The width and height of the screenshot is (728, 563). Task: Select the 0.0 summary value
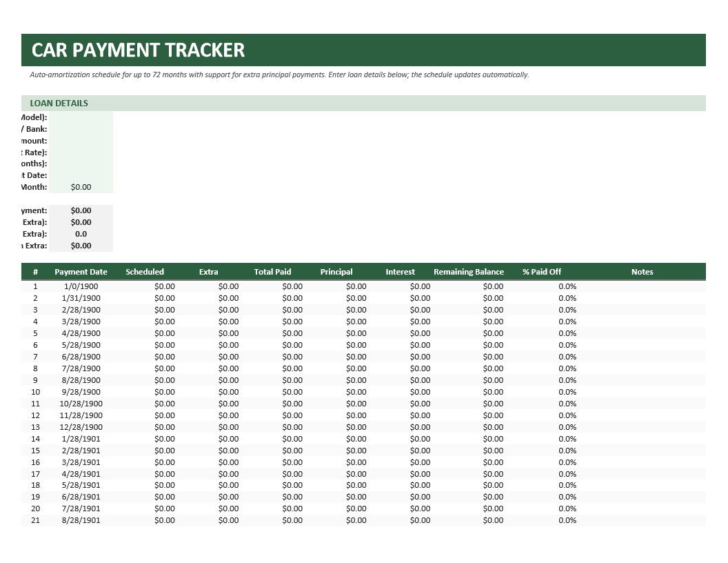[81, 234]
